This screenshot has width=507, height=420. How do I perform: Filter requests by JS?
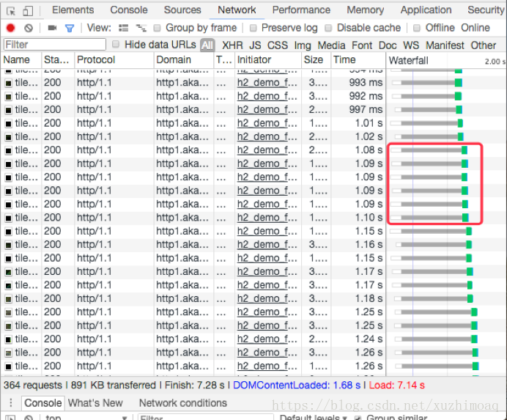255,45
